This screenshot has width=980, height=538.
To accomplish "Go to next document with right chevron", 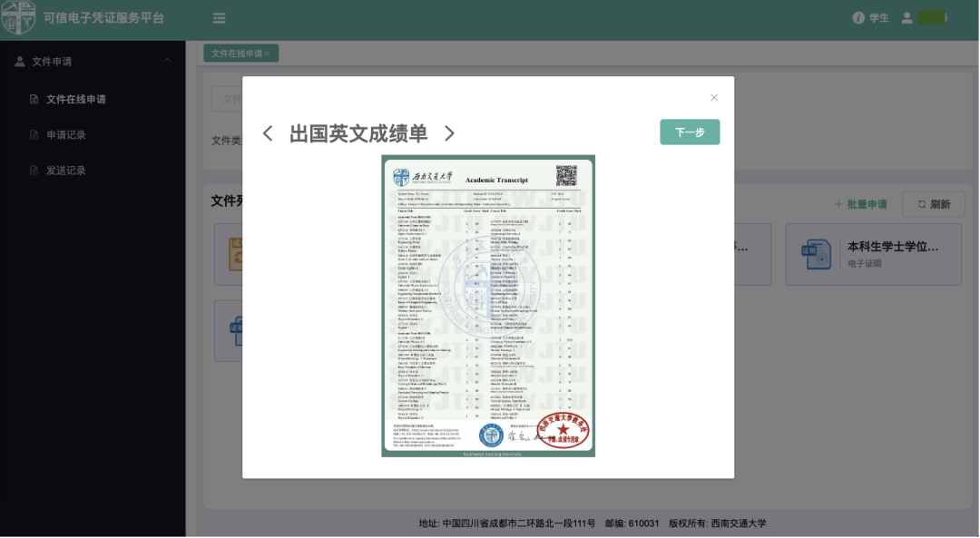I will pyautogui.click(x=449, y=133).
